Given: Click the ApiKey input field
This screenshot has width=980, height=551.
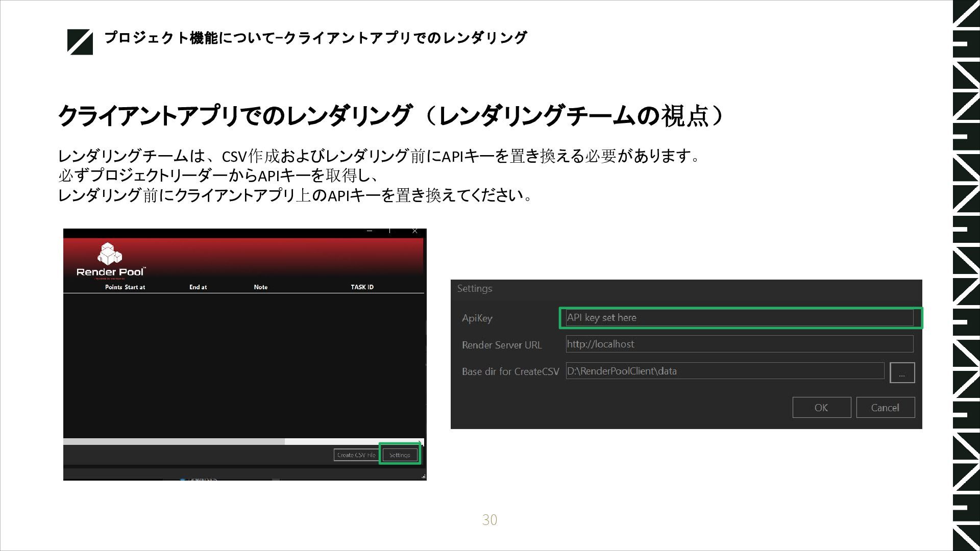Looking at the screenshot, I should click(x=739, y=318).
